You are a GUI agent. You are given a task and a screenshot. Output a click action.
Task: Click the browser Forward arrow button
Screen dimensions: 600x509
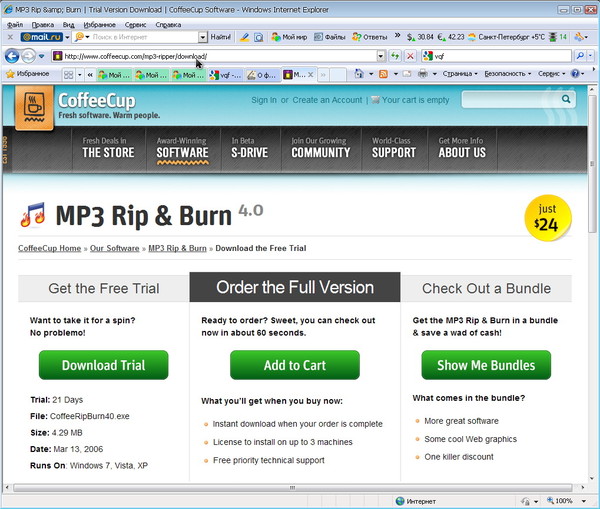point(28,56)
